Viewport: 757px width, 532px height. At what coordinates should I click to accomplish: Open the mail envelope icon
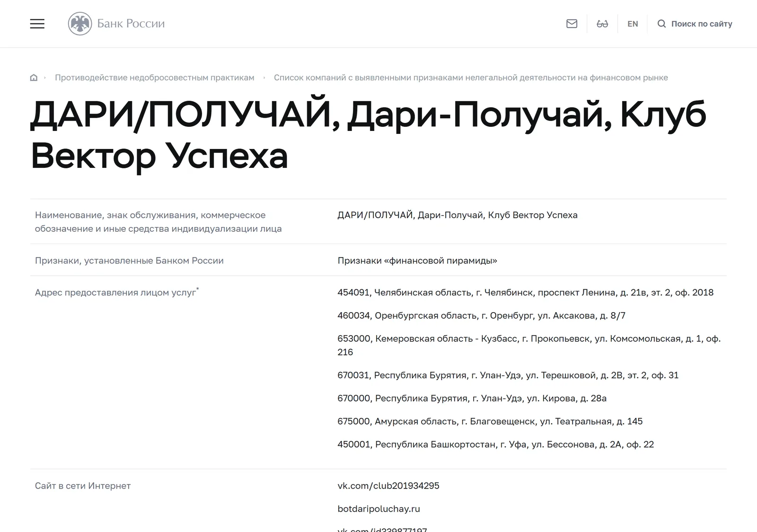[x=572, y=24]
